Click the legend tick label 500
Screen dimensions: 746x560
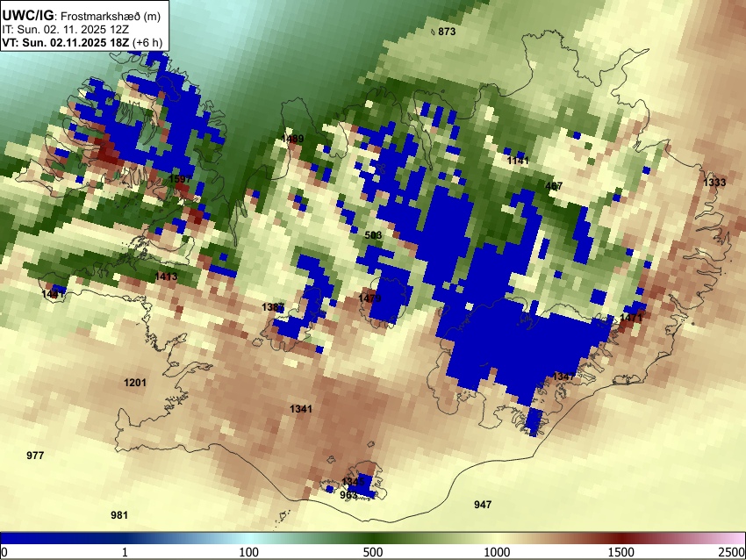click(373, 552)
